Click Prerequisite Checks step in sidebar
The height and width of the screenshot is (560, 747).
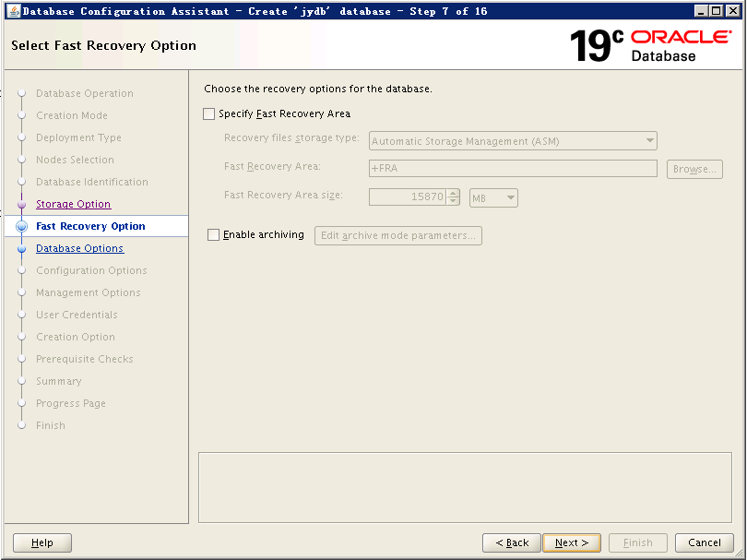[85, 360]
